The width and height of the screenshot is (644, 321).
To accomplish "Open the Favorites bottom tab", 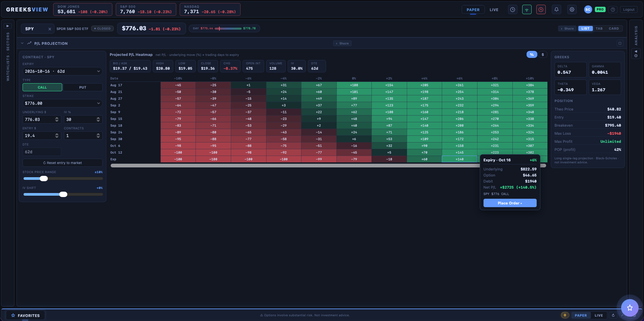I will [x=26, y=316].
